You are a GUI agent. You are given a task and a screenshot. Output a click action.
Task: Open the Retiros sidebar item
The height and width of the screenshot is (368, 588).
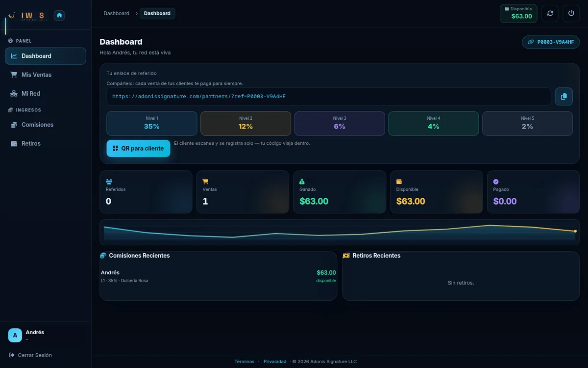46,143
